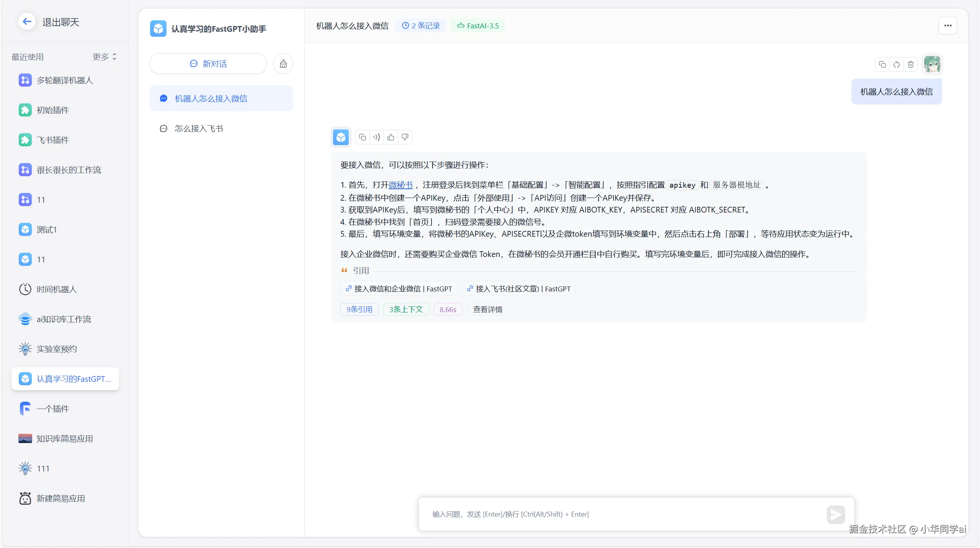The height and width of the screenshot is (548, 980).
Task: Like the AI response with thumbs up
Action: (391, 137)
